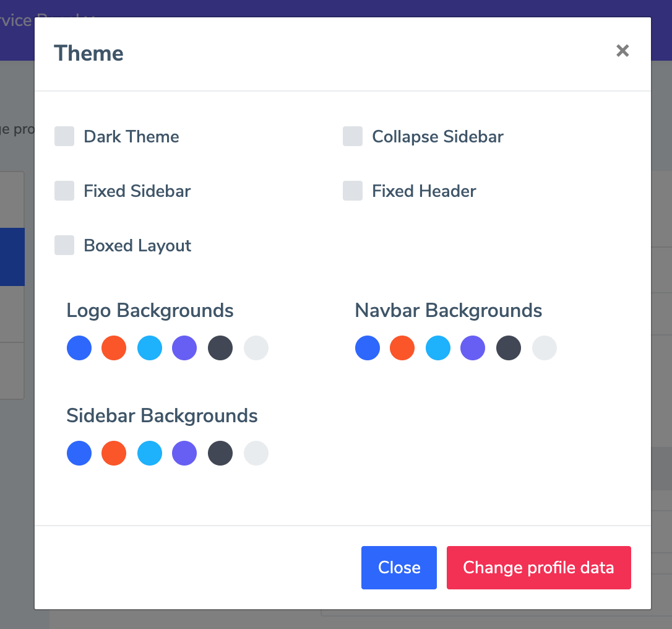This screenshot has height=629, width=672.
Task: Pick blue swatch under Sidebar Backgrounds
Action: pyautogui.click(x=79, y=453)
